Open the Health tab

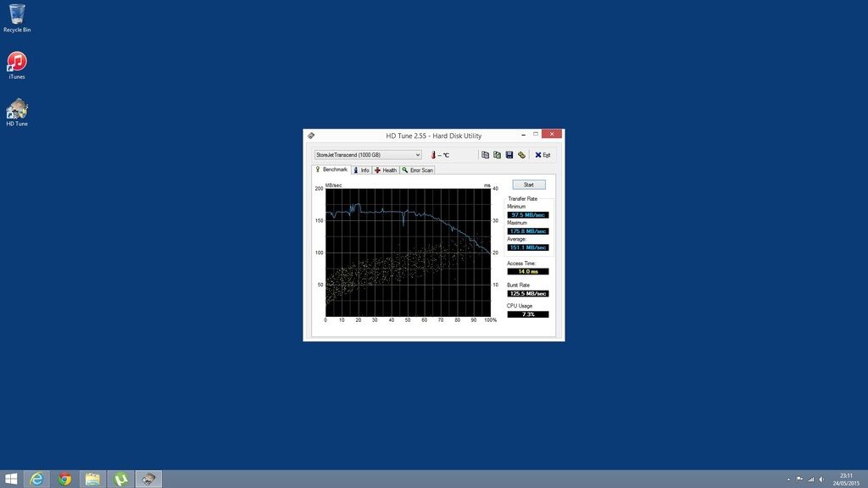click(x=386, y=170)
